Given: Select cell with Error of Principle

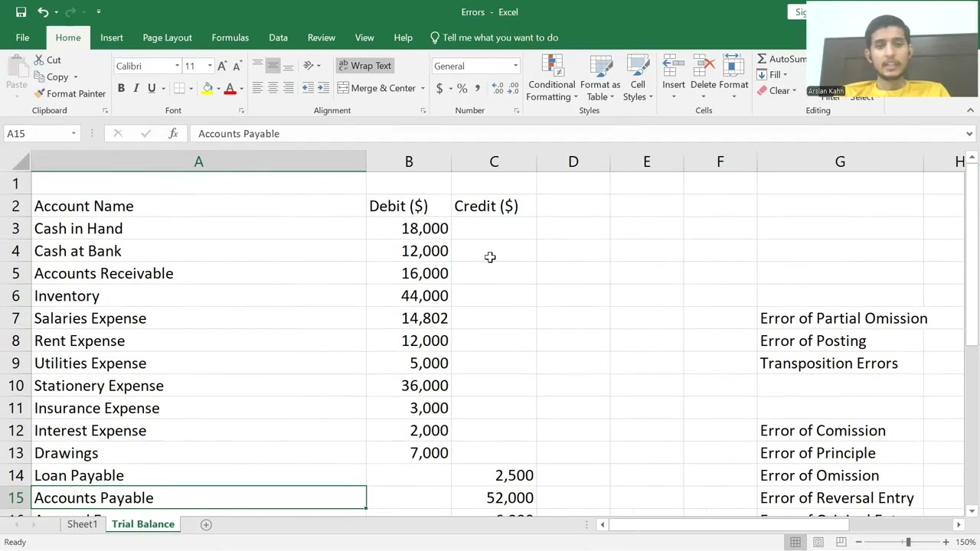Looking at the screenshot, I should (840, 453).
